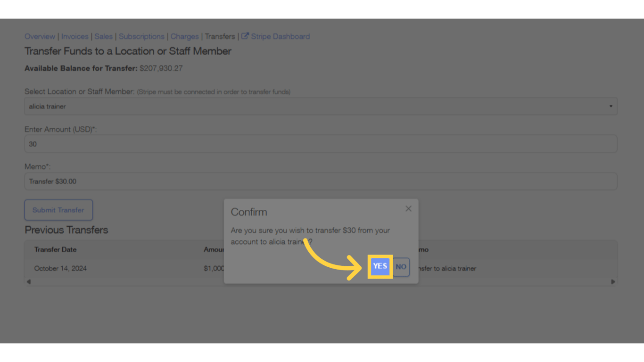Viewport: 644px width, 362px height.
Task: Open the Stripe Dashboard via external link icon
Action: (x=245, y=36)
